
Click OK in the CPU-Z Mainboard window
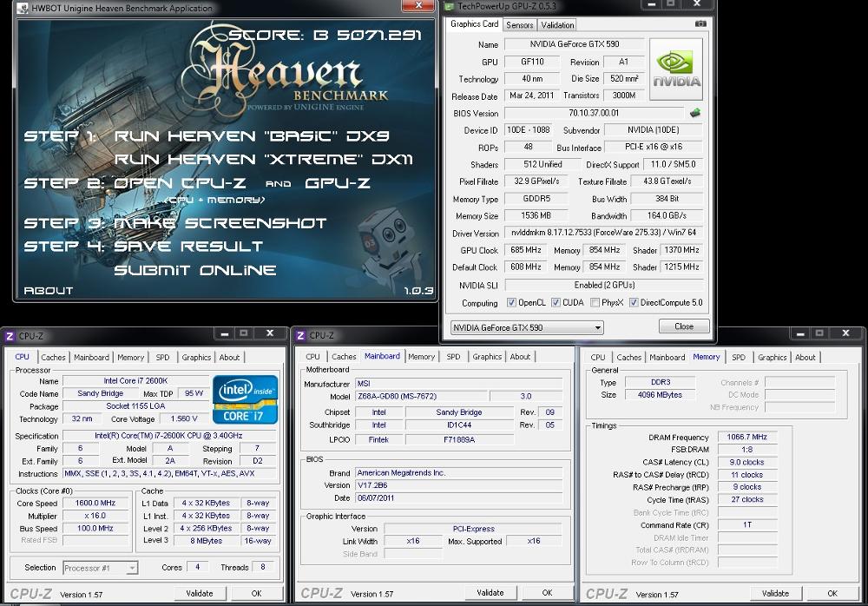point(547,593)
